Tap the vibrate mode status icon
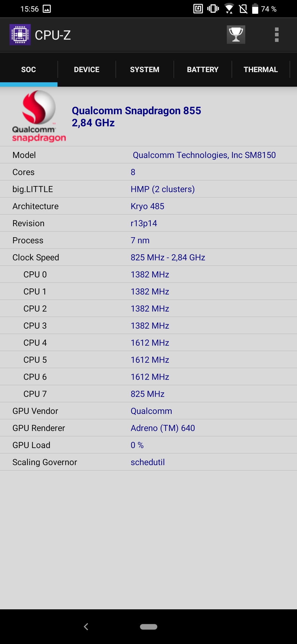The width and height of the screenshot is (297, 644). (x=213, y=9)
